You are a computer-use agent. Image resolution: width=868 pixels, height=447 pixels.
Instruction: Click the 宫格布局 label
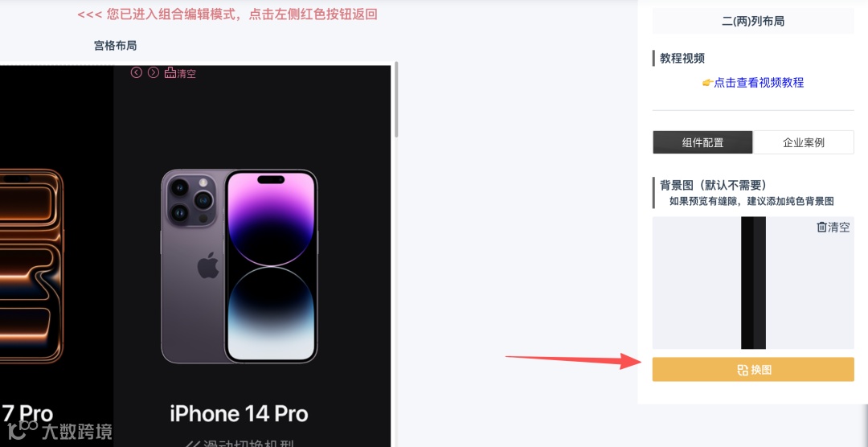point(115,45)
